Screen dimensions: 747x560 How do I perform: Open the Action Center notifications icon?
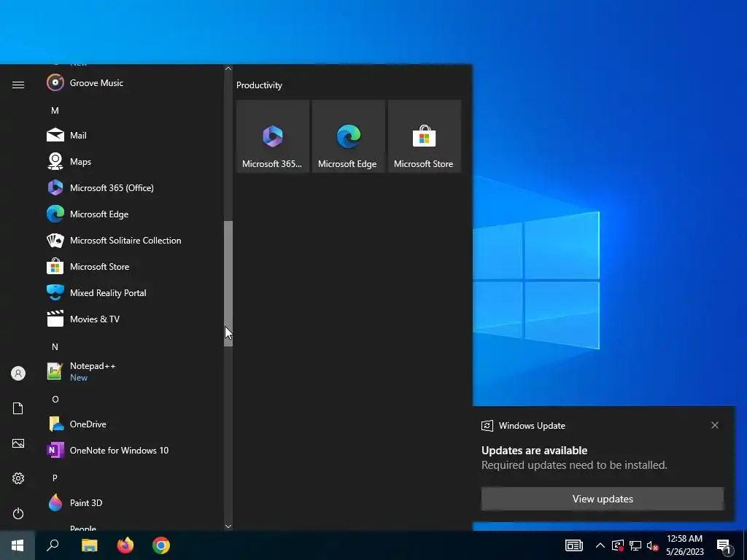click(x=724, y=546)
